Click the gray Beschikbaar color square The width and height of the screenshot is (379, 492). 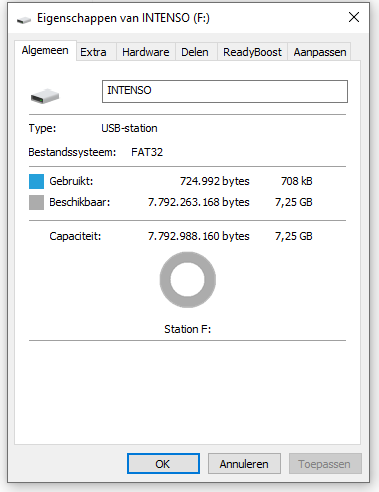(36, 202)
